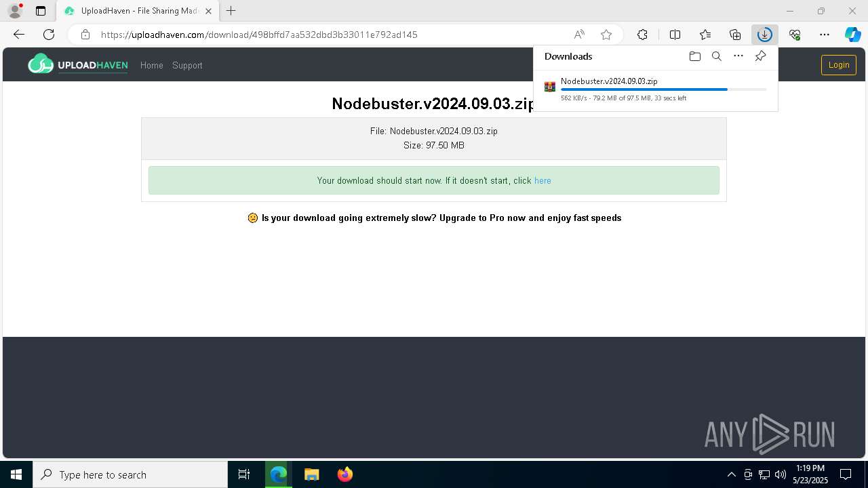
Task: Open volume control in system tray
Action: 781,474
